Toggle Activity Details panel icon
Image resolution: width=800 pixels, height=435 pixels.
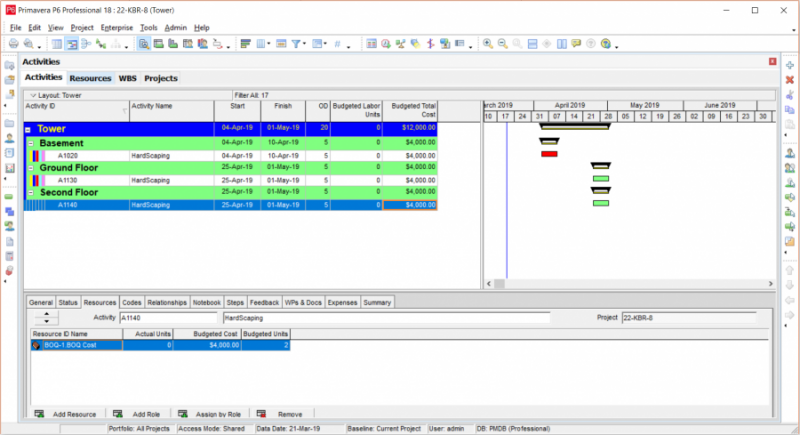(144, 44)
